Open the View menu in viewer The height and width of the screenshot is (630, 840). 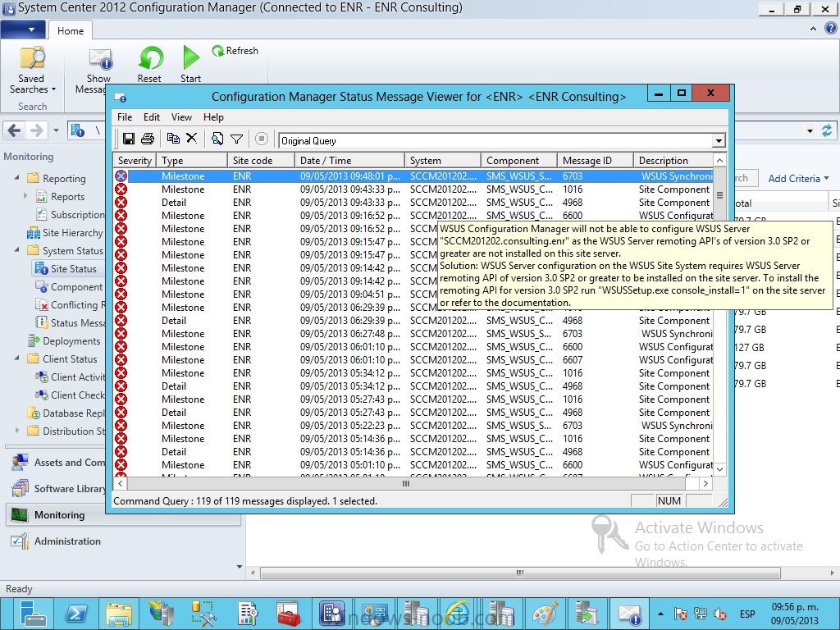point(181,117)
